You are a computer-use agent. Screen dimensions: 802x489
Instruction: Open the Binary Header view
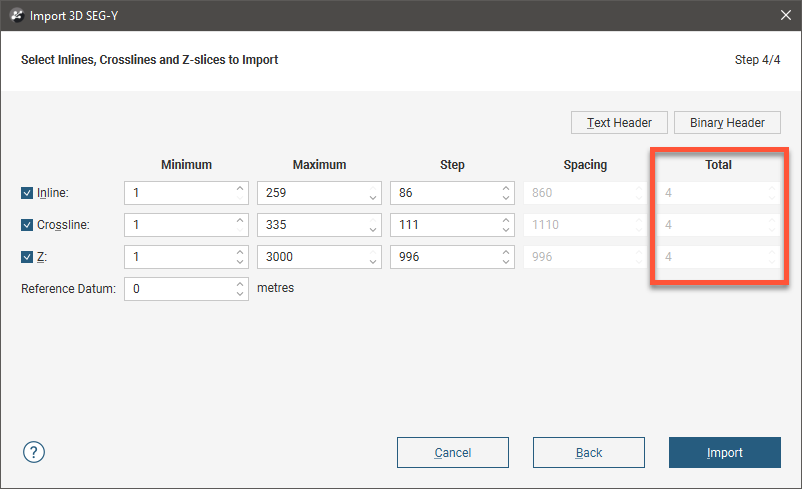click(x=727, y=123)
